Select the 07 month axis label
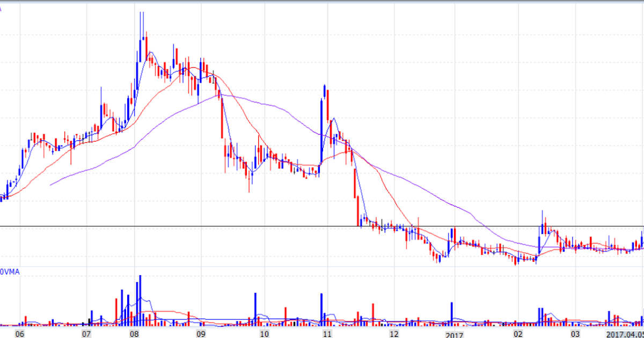Image resolution: width=644 pixels, height=338 pixels. 86,333
